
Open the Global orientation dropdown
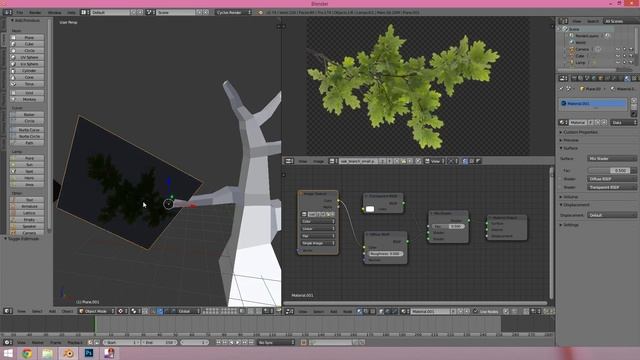click(x=186, y=311)
